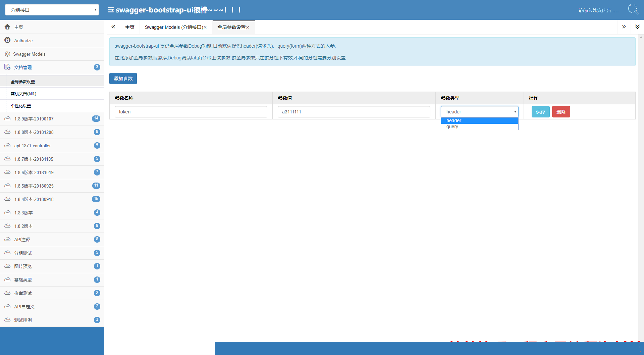
Task: Click cloud icon beside 1.8.6版本-20181019
Action: pos(7,172)
